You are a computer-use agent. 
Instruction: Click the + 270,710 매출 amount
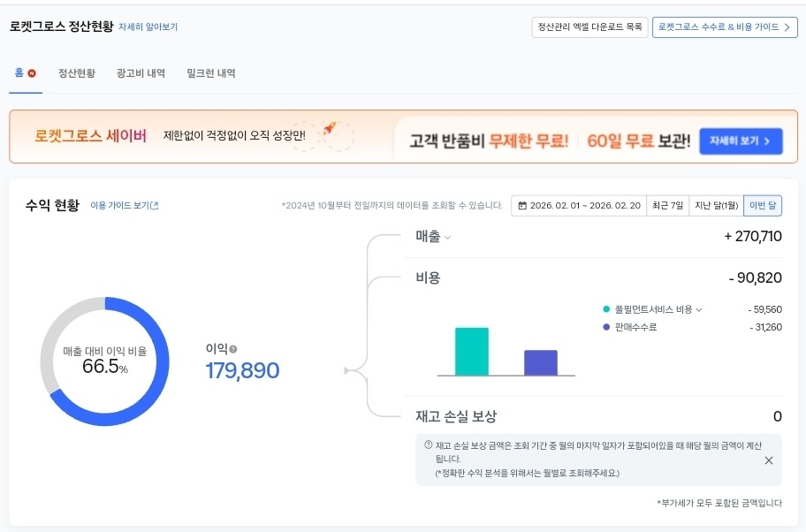tap(753, 236)
